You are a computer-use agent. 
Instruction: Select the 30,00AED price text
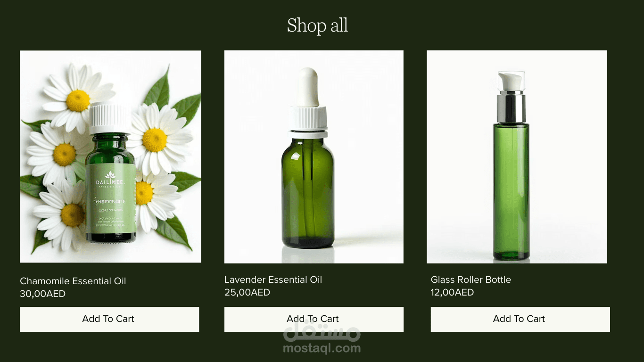click(42, 294)
